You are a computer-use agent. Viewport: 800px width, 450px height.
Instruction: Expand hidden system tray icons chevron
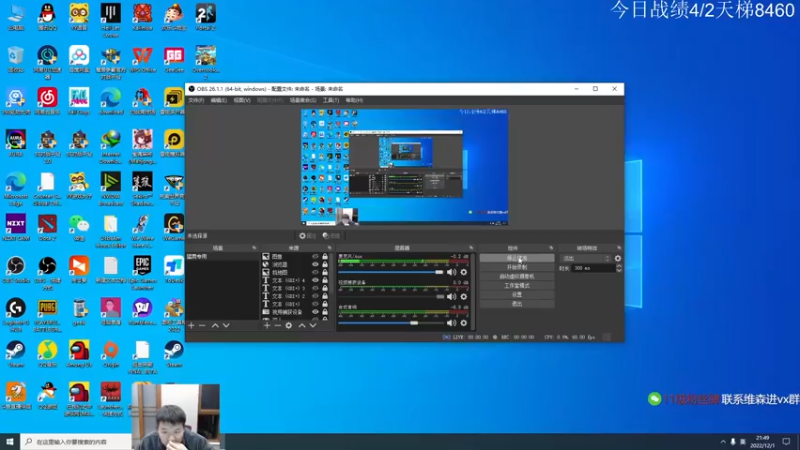(x=723, y=441)
